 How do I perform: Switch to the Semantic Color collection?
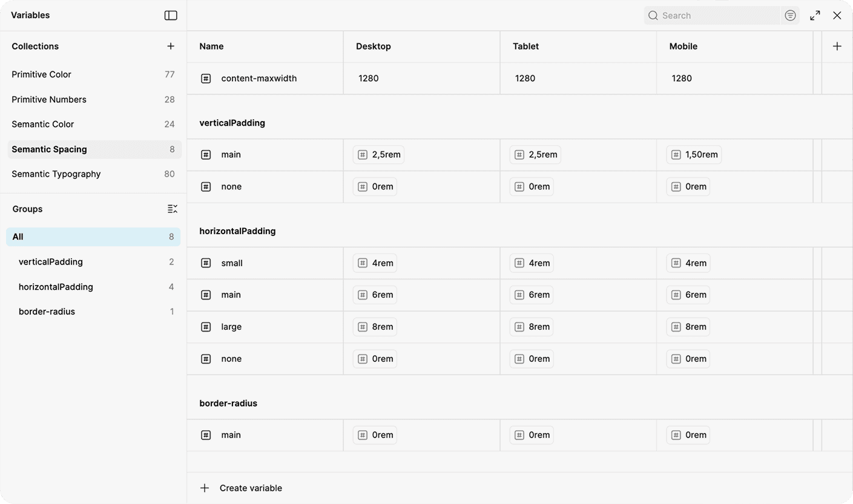(x=42, y=124)
